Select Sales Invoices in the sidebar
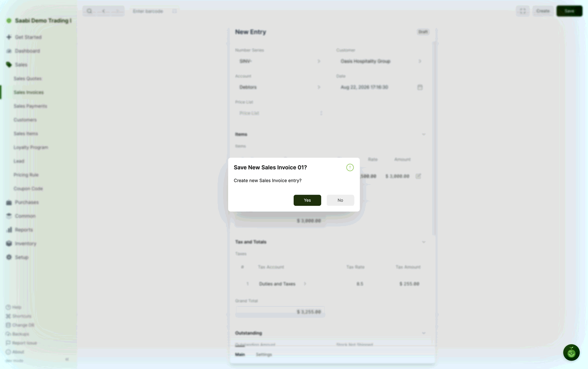Image resolution: width=588 pixels, height=369 pixels. point(29,92)
